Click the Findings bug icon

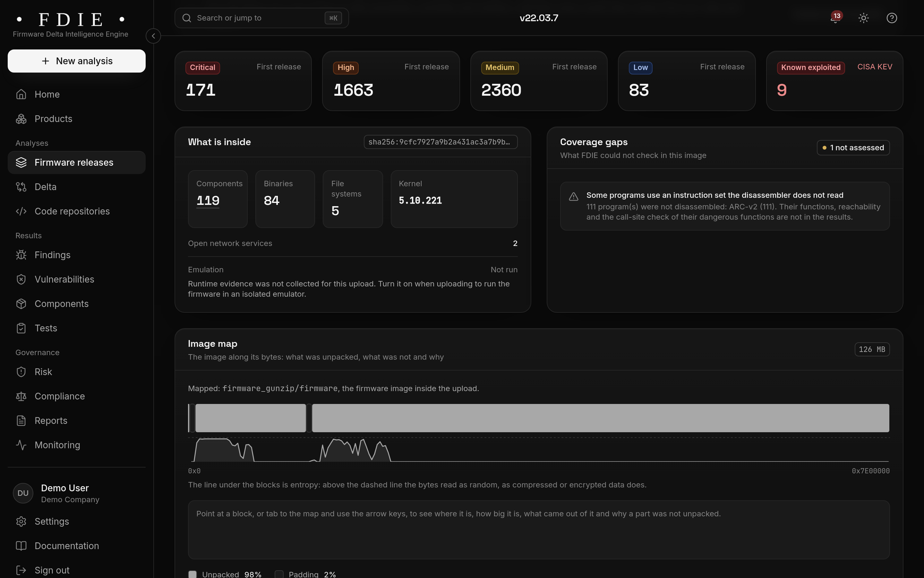click(x=21, y=255)
